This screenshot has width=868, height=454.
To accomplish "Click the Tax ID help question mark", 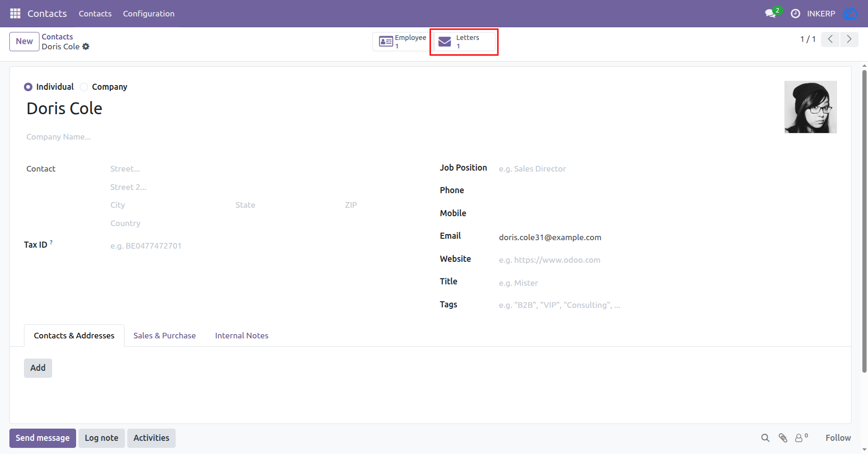I will pyautogui.click(x=51, y=243).
